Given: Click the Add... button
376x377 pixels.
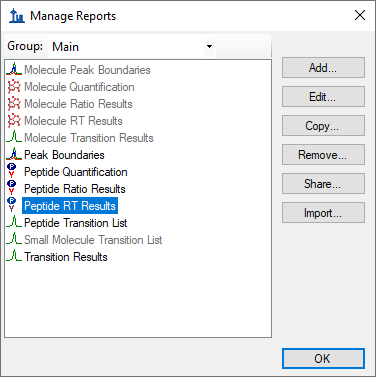Looking at the screenshot, I should coord(323,68).
